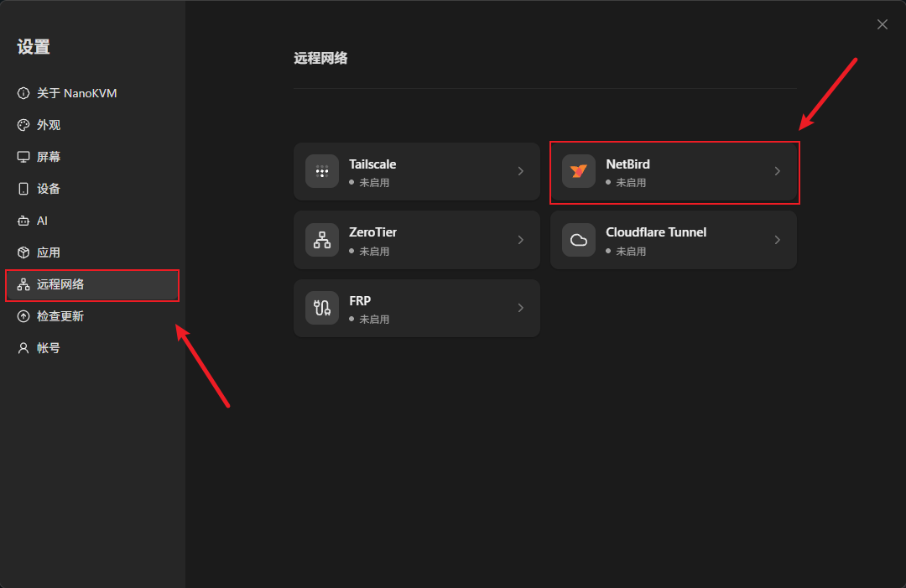This screenshot has width=906, height=588.
Task: Click the FRP cable plug icon
Action: [322, 308]
